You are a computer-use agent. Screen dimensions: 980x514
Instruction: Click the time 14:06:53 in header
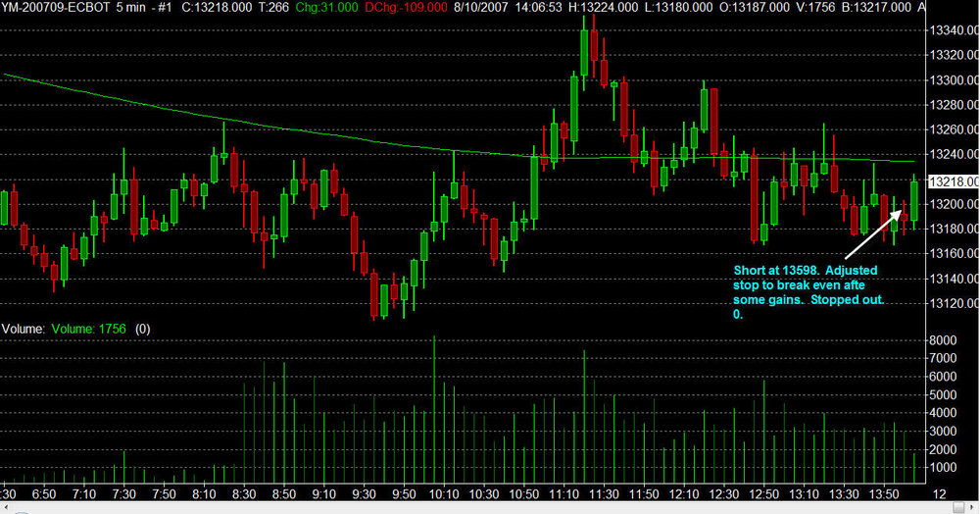[537, 8]
